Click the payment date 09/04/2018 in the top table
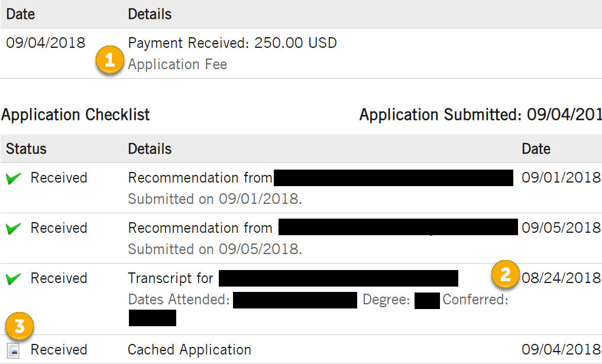 (x=46, y=43)
